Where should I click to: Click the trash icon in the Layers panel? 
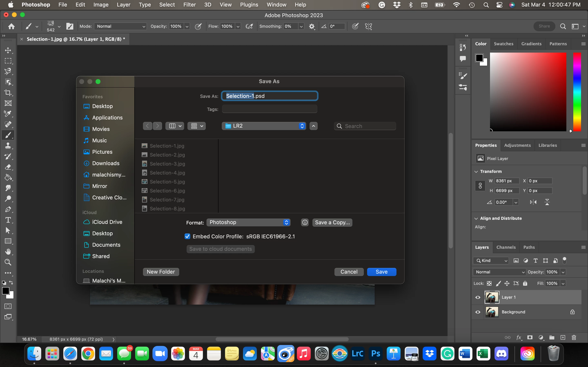point(574,337)
